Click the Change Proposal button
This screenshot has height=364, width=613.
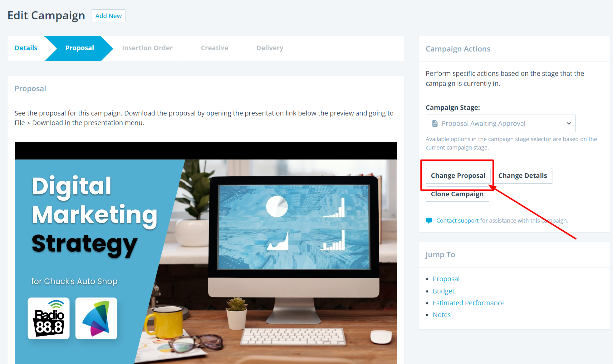[458, 176]
